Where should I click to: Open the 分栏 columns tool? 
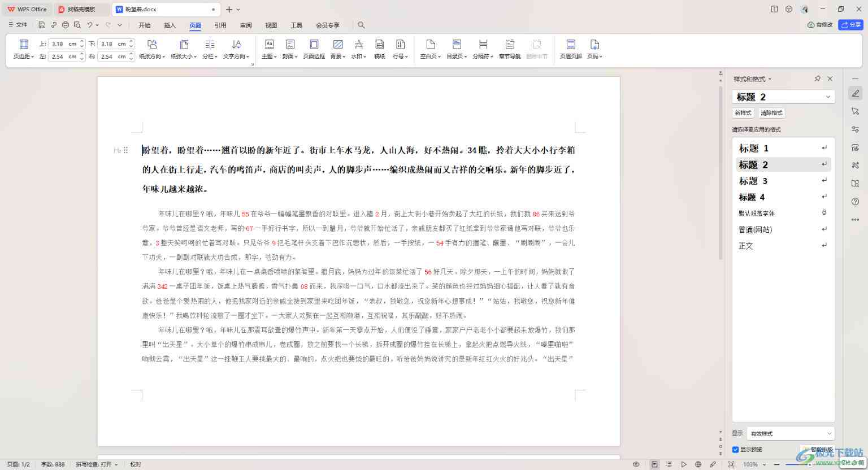210,49
